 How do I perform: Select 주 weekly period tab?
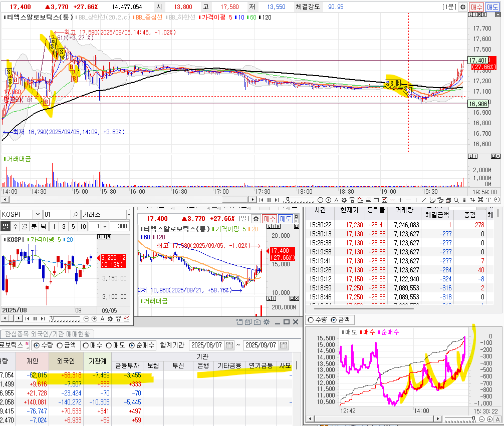(x=15, y=226)
